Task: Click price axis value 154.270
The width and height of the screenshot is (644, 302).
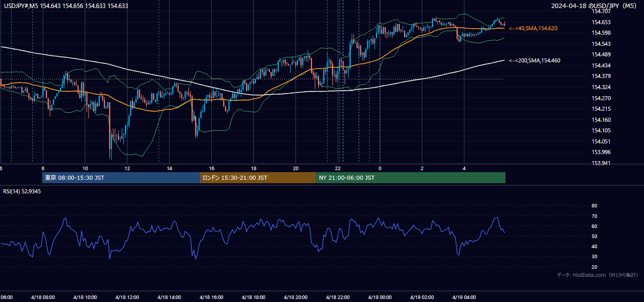Action: point(601,98)
